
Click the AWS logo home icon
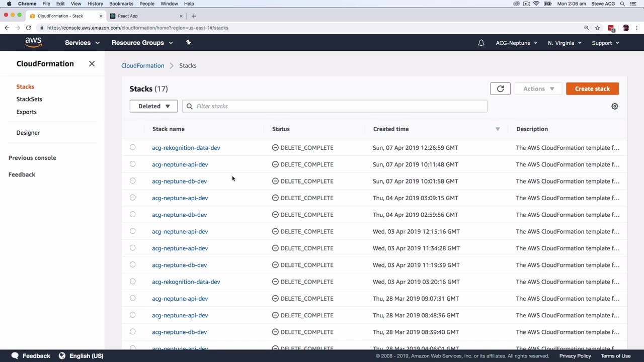pos(33,43)
